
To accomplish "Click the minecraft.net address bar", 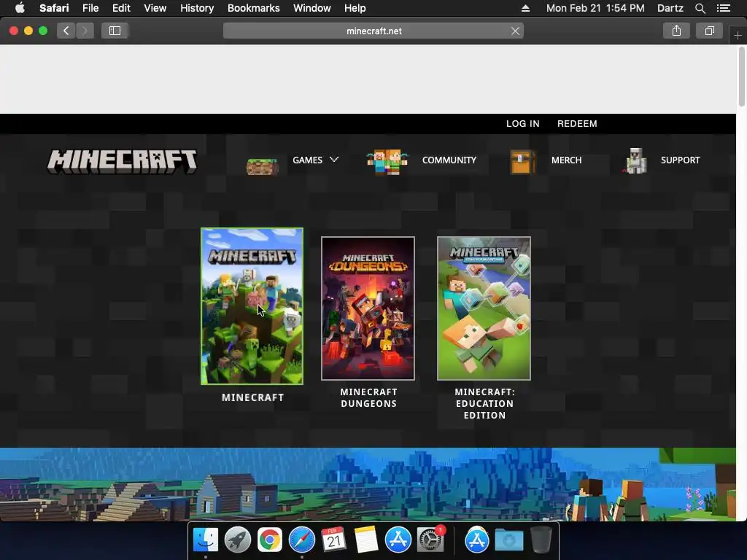I will point(373,31).
